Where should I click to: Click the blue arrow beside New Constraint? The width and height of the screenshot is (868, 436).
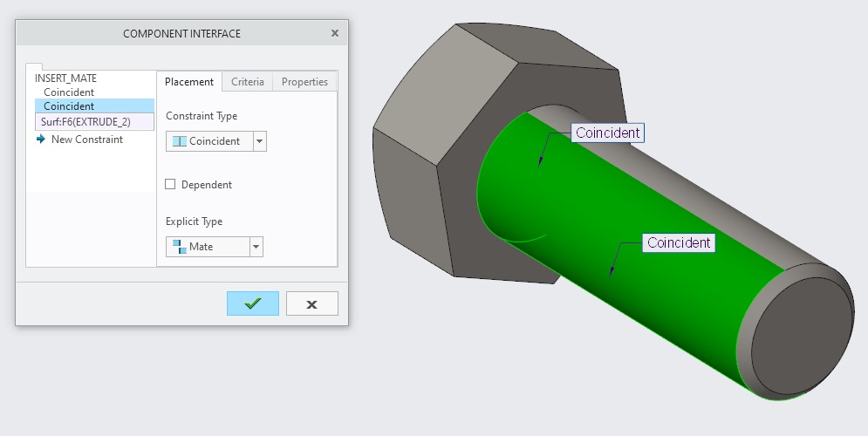coord(41,139)
